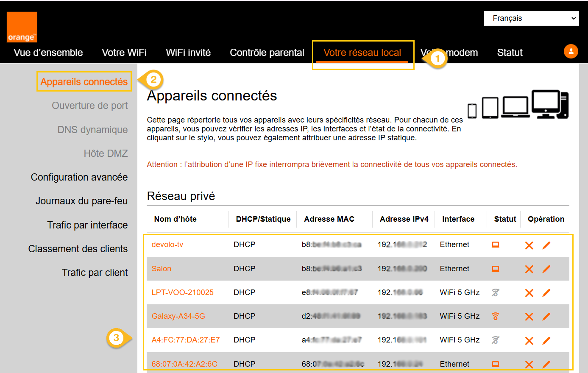
Task: Click the Ethernet status icon for devolo-tv
Action: click(x=495, y=245)
